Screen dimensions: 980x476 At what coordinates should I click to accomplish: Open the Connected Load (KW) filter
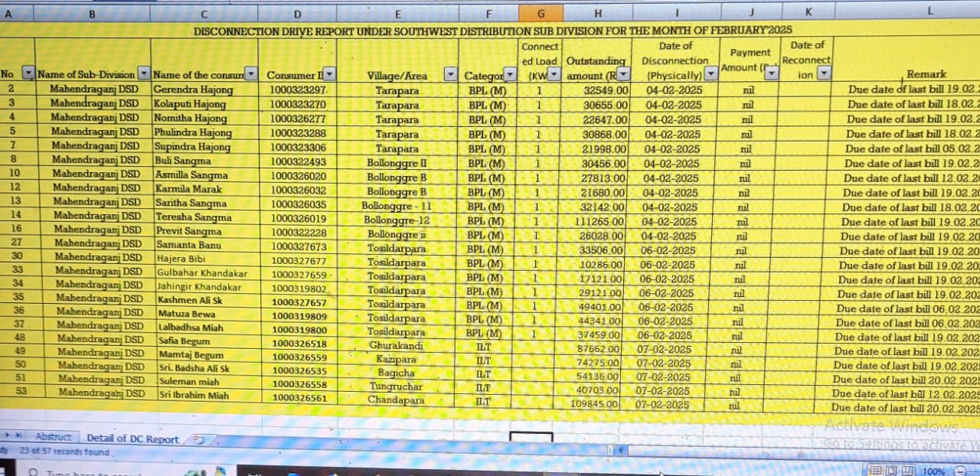pos(554,74)
